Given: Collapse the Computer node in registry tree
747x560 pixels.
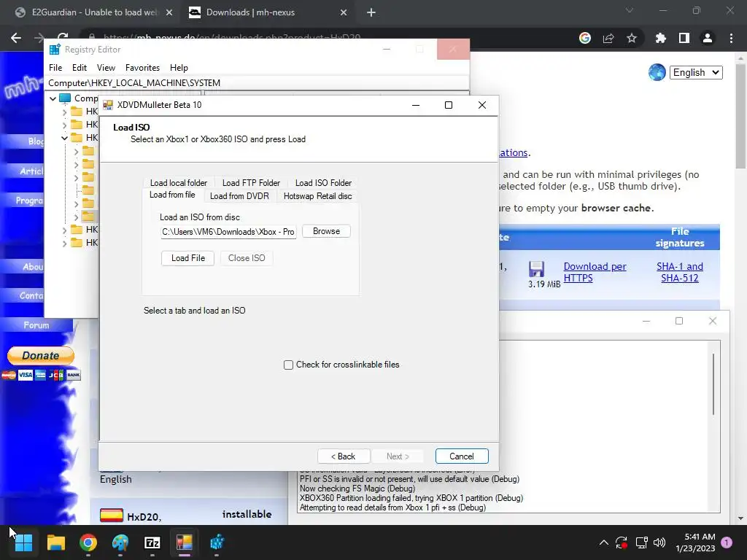Looking at the screenshot, I should [53, 98].
